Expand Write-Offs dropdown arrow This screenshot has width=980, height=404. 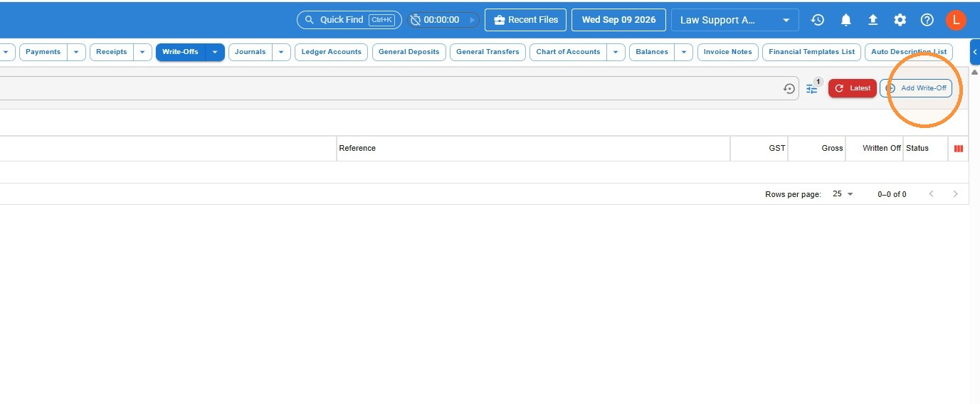click(x=215, y=52)
